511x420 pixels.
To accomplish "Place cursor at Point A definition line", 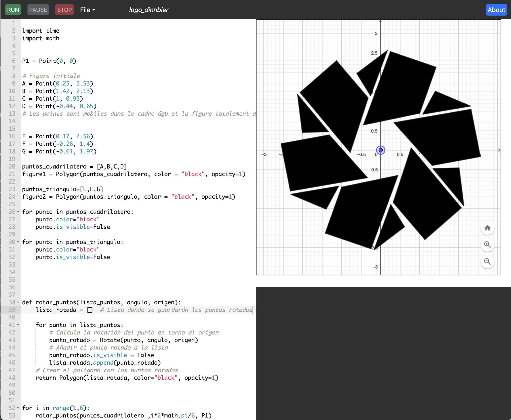I will pyautogui.click(x=57, y=83).
